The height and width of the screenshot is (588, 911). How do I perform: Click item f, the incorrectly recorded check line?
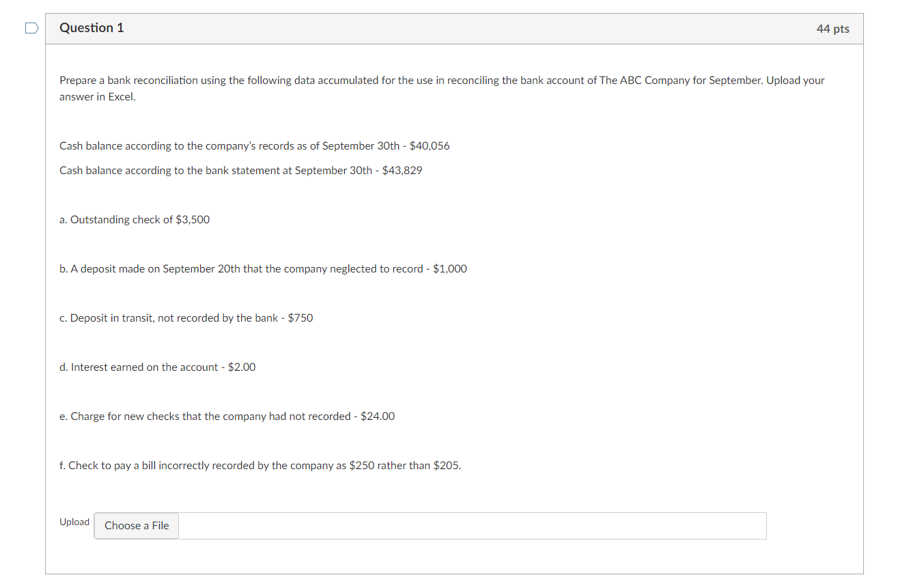(x=260, y=465)
